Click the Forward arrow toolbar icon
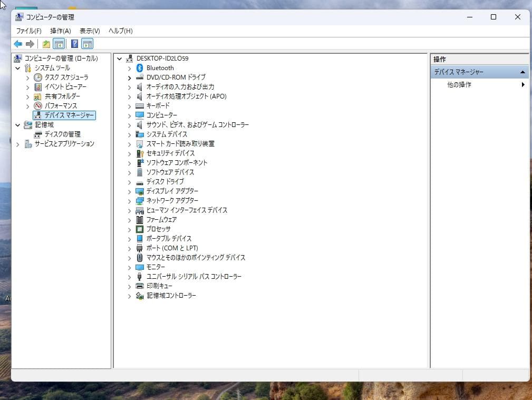 pos(30,44)
